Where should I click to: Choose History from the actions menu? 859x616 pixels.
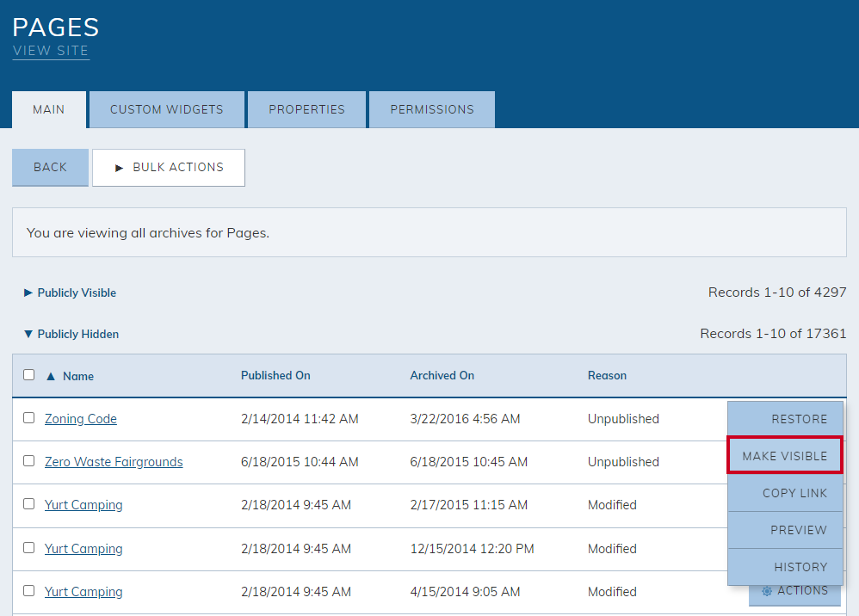tap(785, 567)
